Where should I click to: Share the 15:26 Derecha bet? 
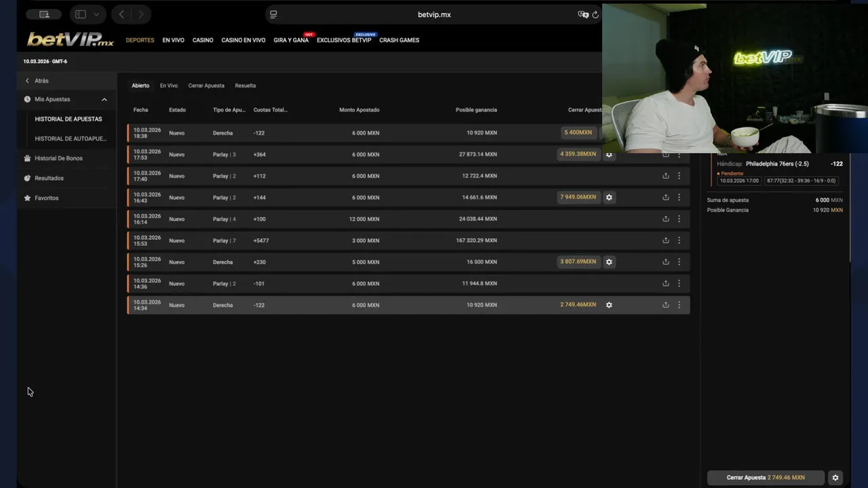click(x=665, y=262)
